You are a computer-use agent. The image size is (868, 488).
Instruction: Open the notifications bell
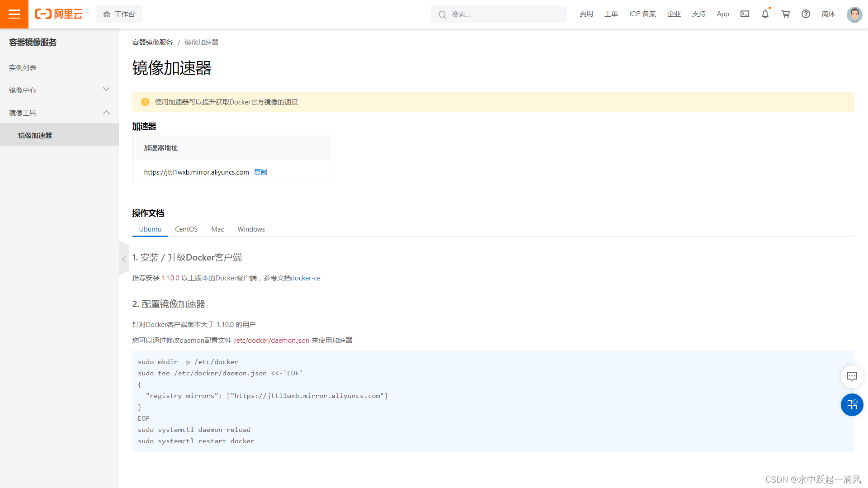click(765, 14)
